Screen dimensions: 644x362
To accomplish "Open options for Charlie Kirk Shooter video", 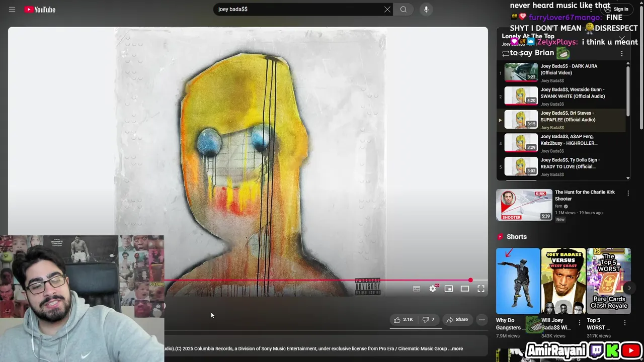I will coord(628,193).
